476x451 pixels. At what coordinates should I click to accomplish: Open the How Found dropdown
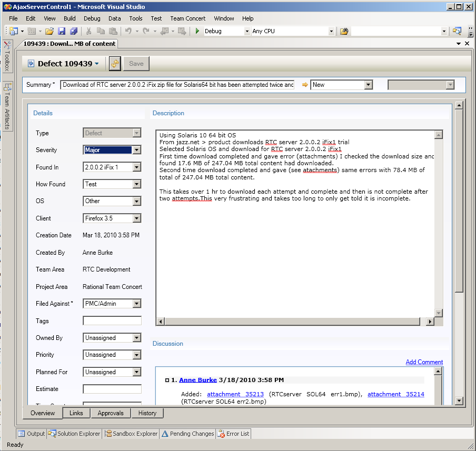pyautogui.click(x=136, y=184)
